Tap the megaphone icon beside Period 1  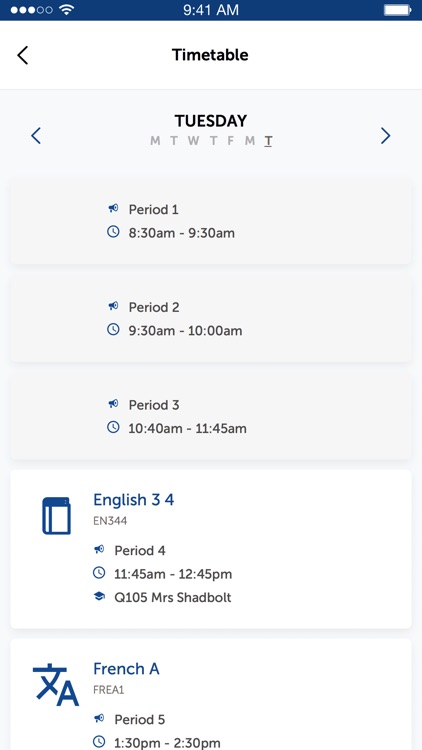[113, 209]
